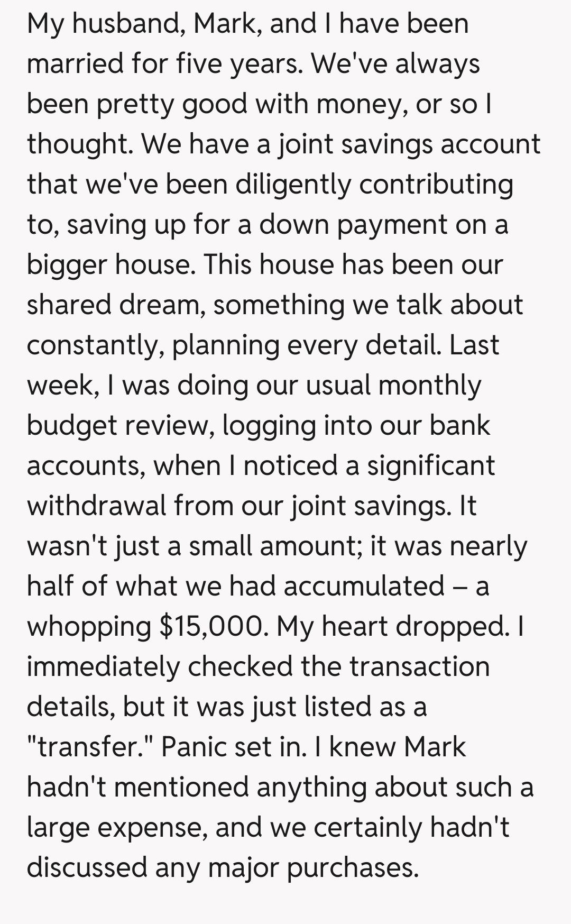571x924 pixels.
Task: Click the word "withdrawal"
Action: tap(96, 506)
